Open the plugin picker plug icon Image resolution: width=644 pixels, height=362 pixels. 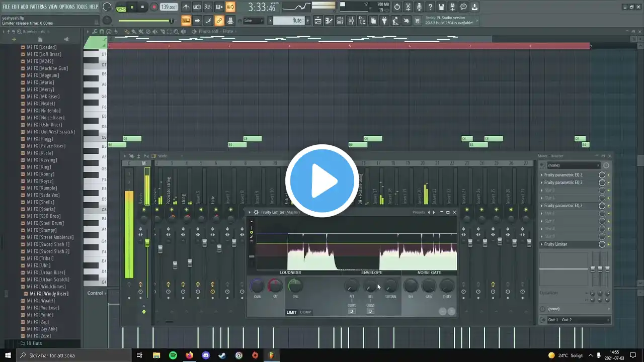[384, 21]
